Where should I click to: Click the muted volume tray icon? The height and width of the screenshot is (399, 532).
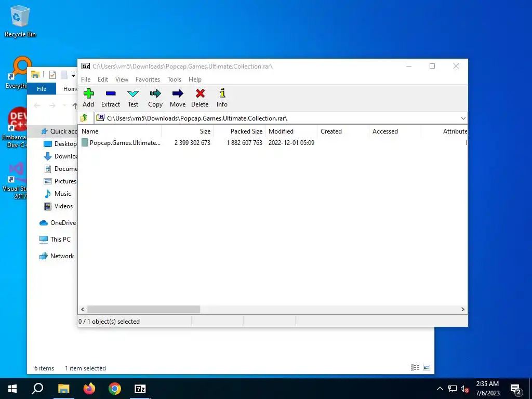(x=464, y=389)
